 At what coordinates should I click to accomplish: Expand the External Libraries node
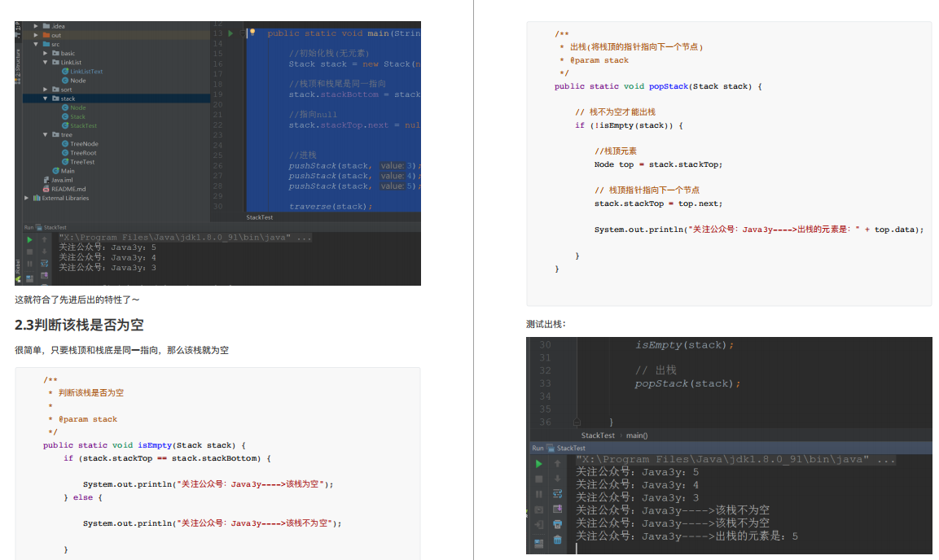point(27,198)
